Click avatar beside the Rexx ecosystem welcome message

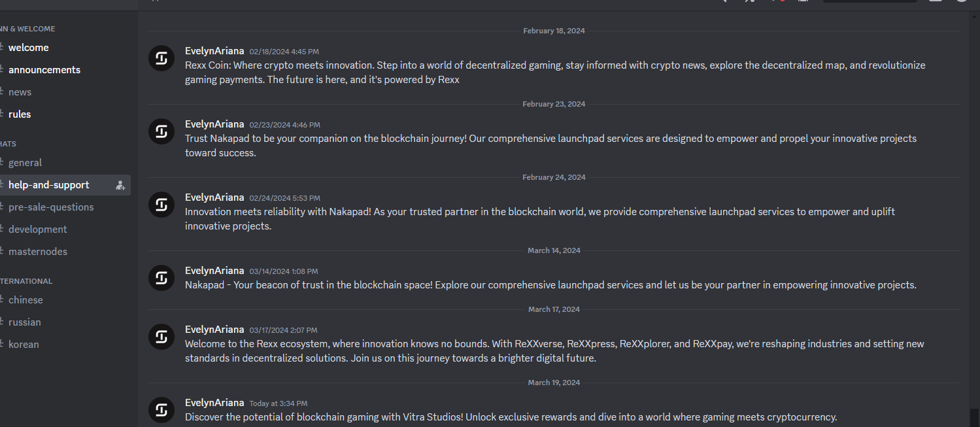(x=161, y=337)
